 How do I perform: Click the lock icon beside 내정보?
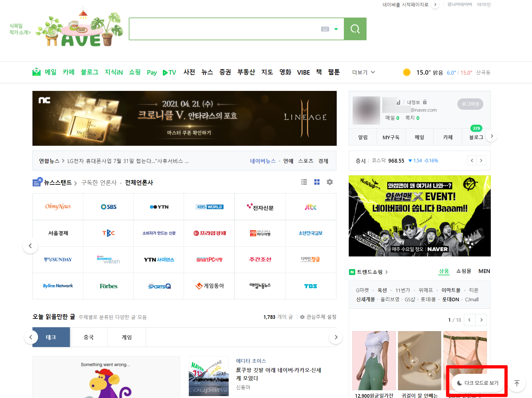425,102
